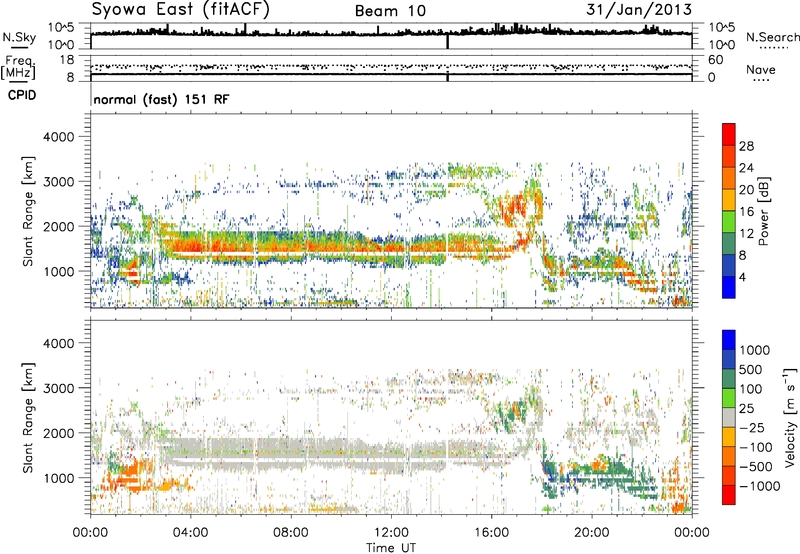
Task: Click the '12:00' time axis tick label
Action: coord(391,533)
